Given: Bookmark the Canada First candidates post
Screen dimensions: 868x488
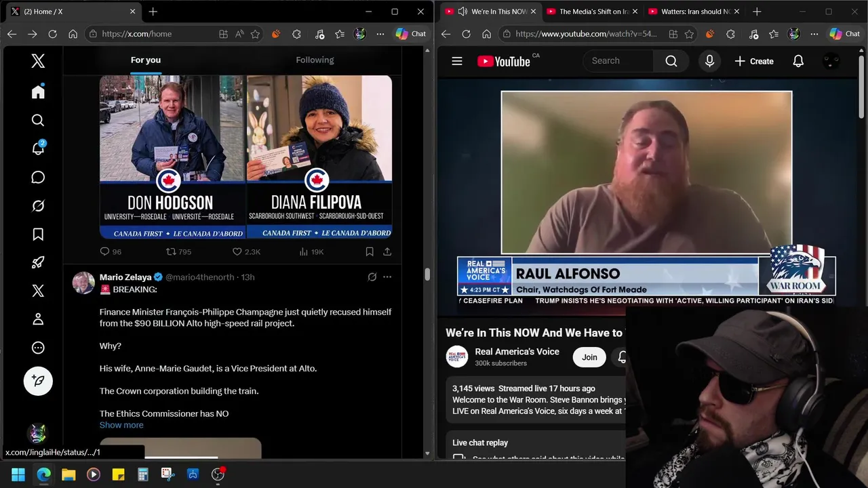Looking at the screenshot, I should click(x=370, y=251).
